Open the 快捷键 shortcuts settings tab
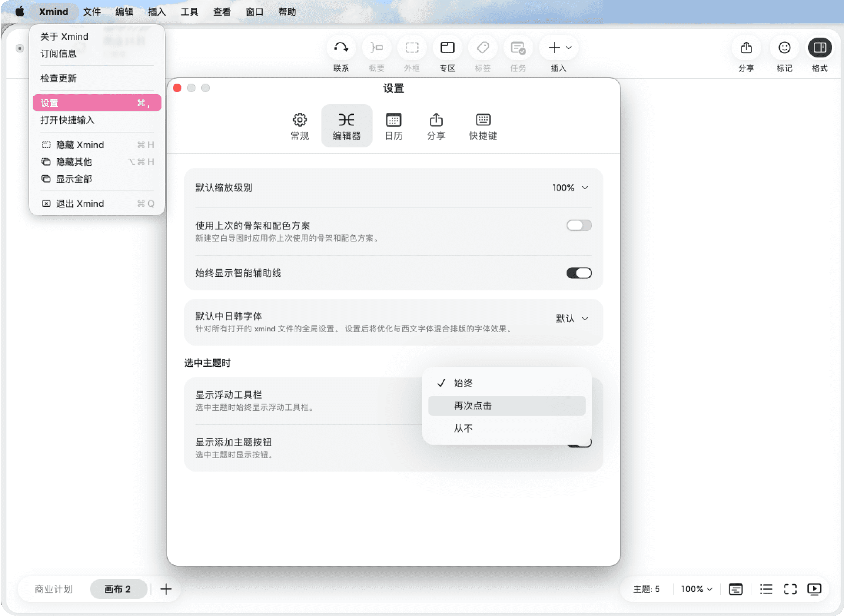Image resolution: width=844 pixels, height=616 pixels. click(x=483, y=126)
